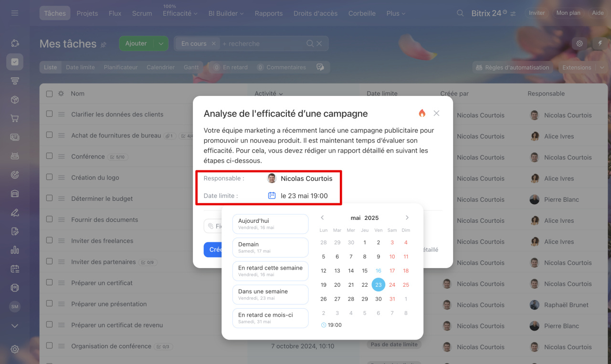The height and width of the screenshot is (364, 611).
Task: Change the year 2025 in date picker
Action: pyautogui.click(x=371, y=218)
